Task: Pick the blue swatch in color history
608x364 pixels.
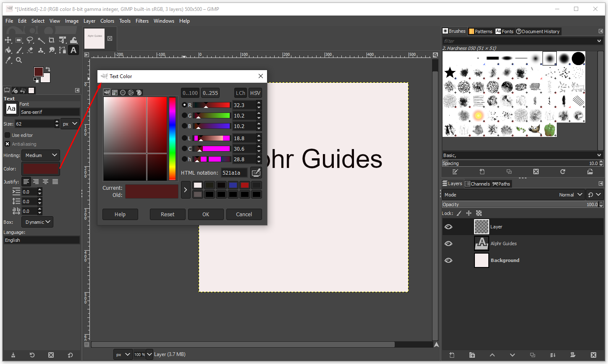Action: (x=233, y=185)
